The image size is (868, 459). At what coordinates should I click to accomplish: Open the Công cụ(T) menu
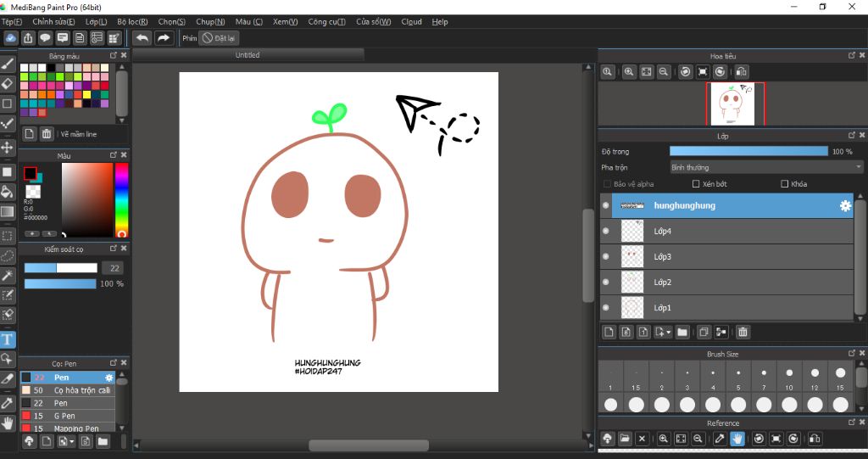click(326, 21)
